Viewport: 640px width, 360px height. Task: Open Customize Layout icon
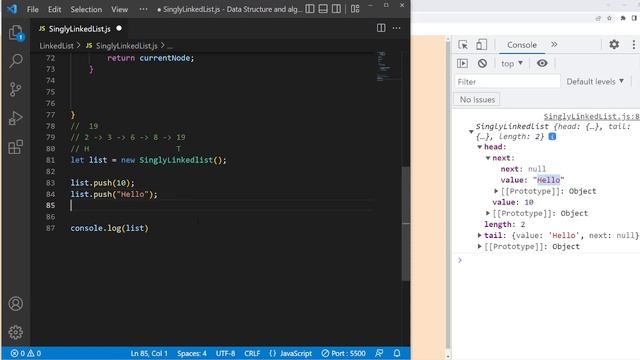click(x=355, y=9)
